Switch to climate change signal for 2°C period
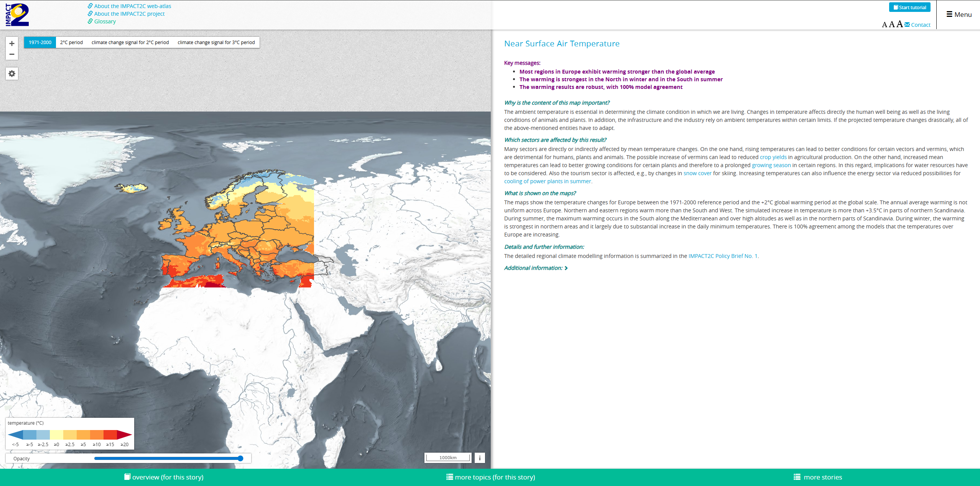Image resolution: width=980 pixels, height=486 pixels. pos(130,43)
